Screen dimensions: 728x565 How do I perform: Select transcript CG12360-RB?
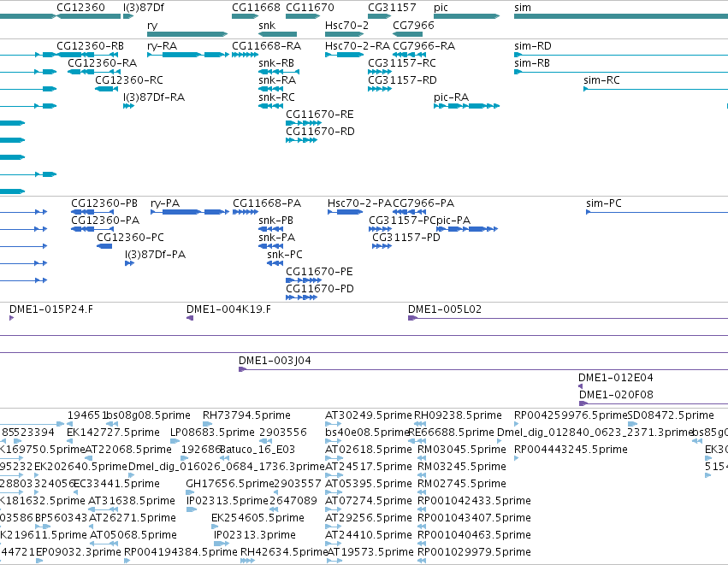point(87,55)
